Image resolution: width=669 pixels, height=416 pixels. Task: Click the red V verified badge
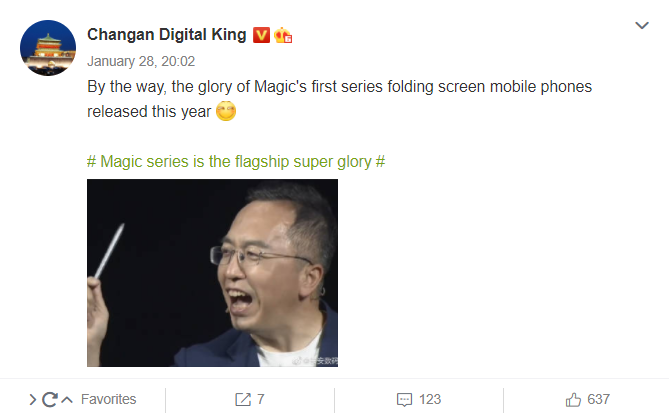[261, 35]
